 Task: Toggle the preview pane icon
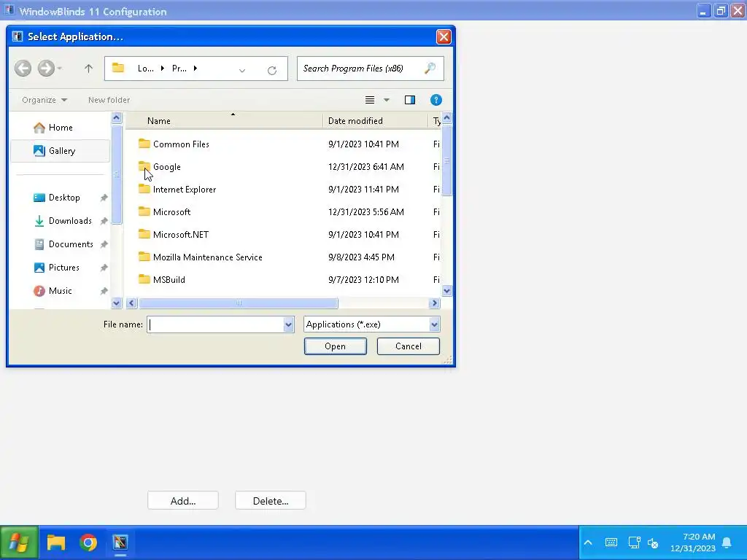410,100
